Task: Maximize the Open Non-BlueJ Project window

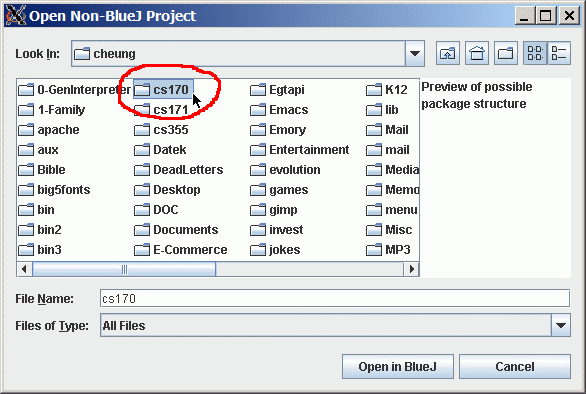Action: point(546,16)
